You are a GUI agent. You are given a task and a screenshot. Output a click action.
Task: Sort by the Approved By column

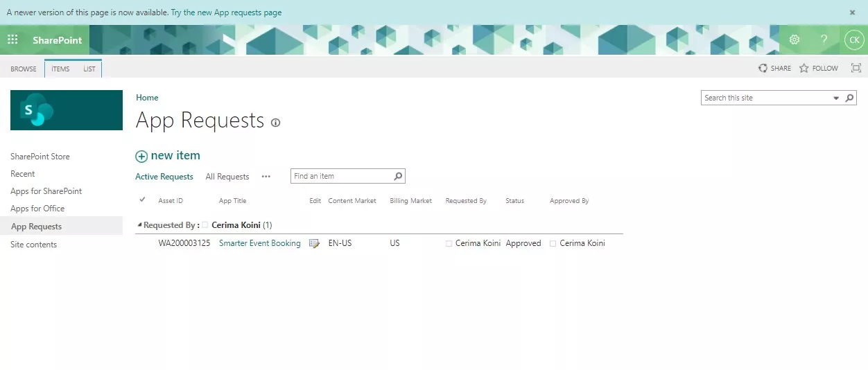[569, 201]
